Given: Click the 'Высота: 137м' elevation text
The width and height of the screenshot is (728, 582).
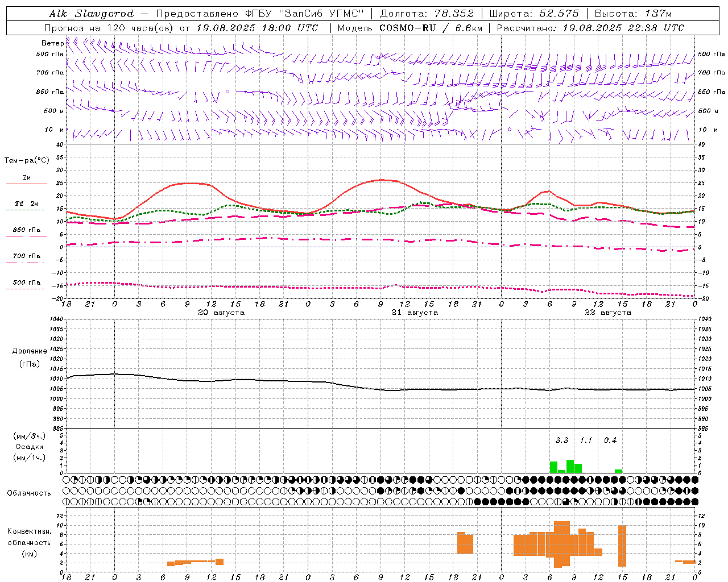Looking at the screenshot, I should (633, 14).
